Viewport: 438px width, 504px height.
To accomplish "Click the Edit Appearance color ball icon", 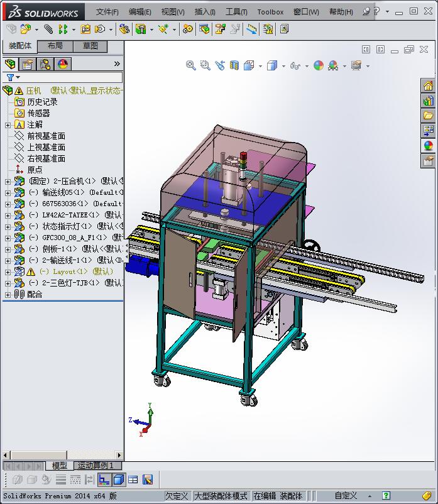I will click(319, 65).
